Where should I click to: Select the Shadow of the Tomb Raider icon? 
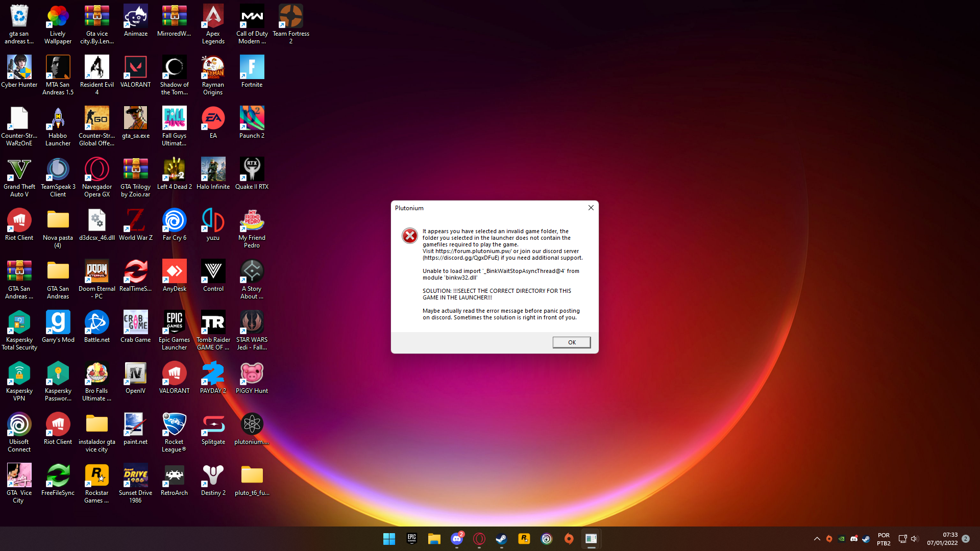(x=175, y=76)
